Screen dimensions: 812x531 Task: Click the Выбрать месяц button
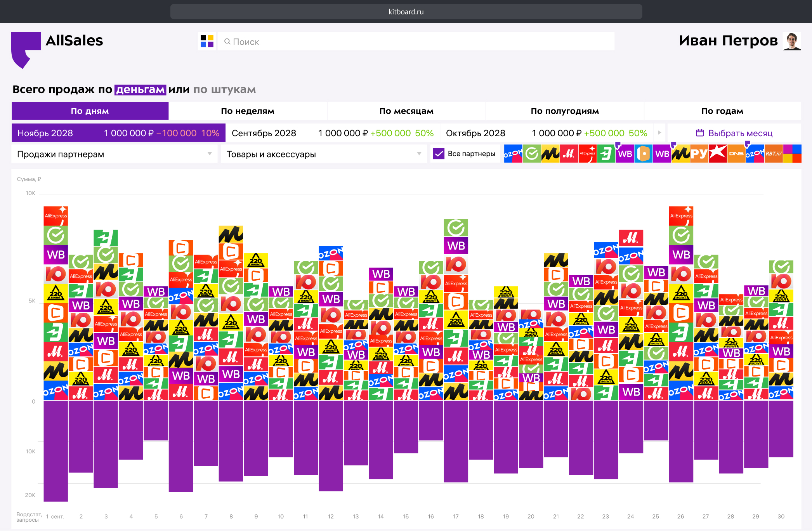(734, 133)
